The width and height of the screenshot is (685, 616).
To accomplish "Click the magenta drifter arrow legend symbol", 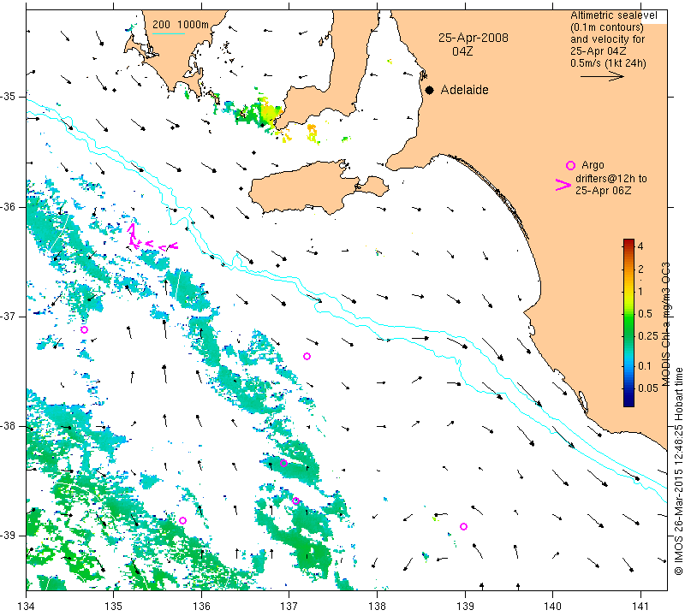I will (563, 185).
